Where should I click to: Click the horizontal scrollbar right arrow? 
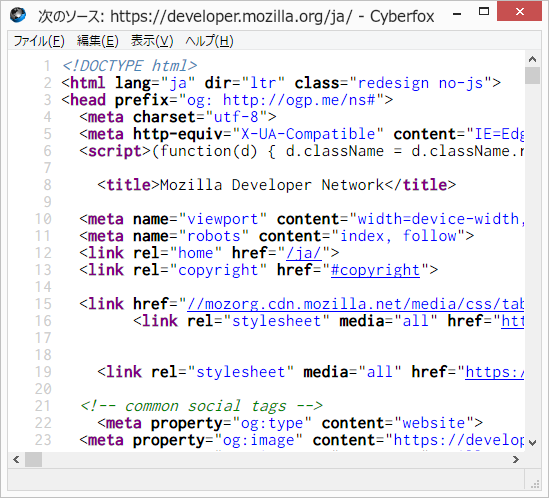click(516, 459)
